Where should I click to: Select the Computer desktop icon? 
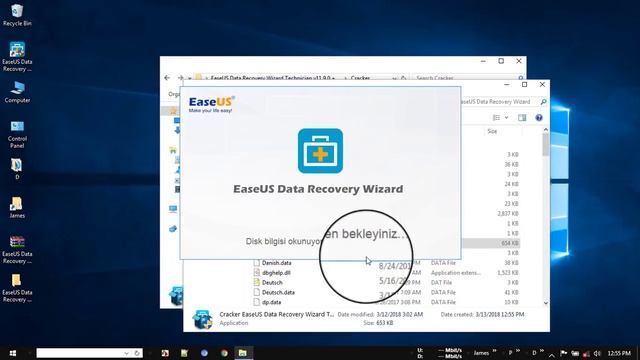pyautogui.click(x=17, y=92)
